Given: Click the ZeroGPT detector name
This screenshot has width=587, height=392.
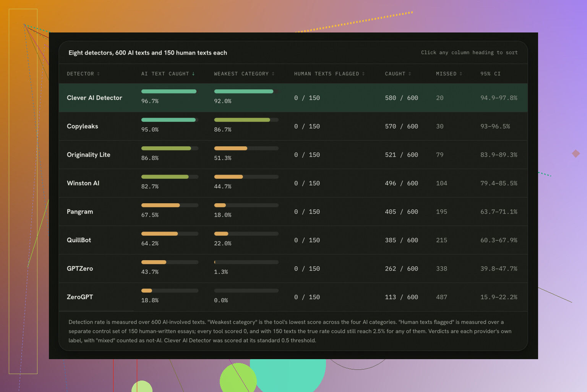Looking at the screenshot, I should 80,297.
